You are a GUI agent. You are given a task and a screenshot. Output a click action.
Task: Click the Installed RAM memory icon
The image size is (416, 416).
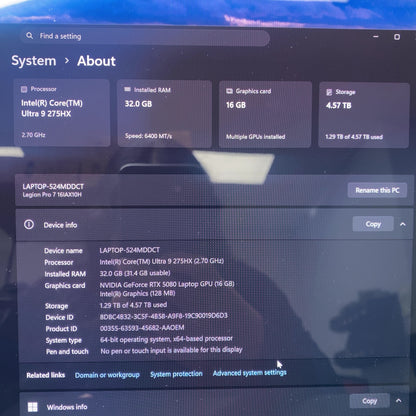127,89
